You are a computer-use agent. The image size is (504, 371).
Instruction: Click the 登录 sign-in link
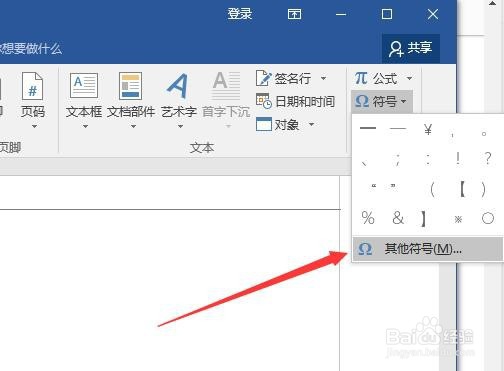coord(240,14)
